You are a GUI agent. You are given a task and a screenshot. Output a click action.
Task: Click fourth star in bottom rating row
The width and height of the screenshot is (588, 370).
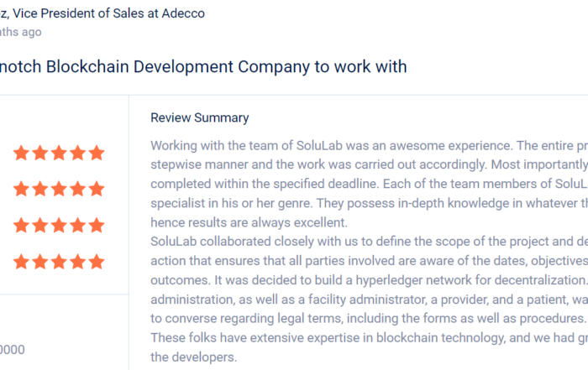tap(78, 262)
